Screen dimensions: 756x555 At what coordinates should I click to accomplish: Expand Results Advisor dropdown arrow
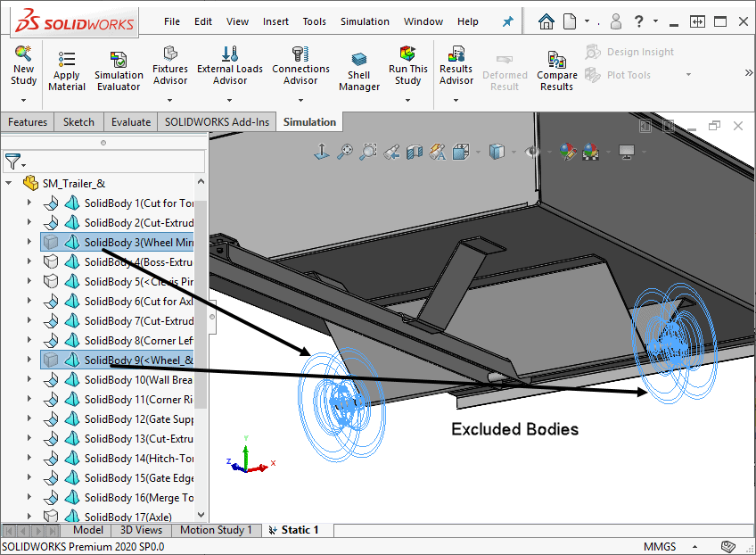[x=456, y=101]
